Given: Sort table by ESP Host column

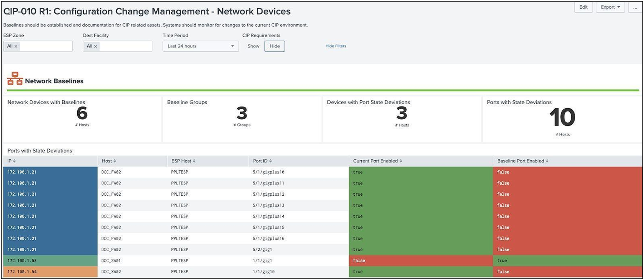Looking at the screenshot, I should 183,161.
